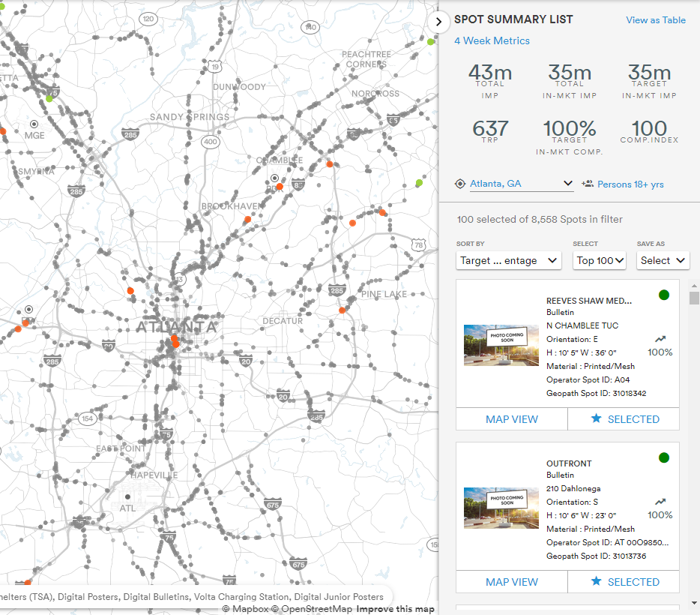Image resolution: width=700 pixels, height=615 pixels.
Task: Click the Mapbox attribution link
Action: tap(245, 609)
